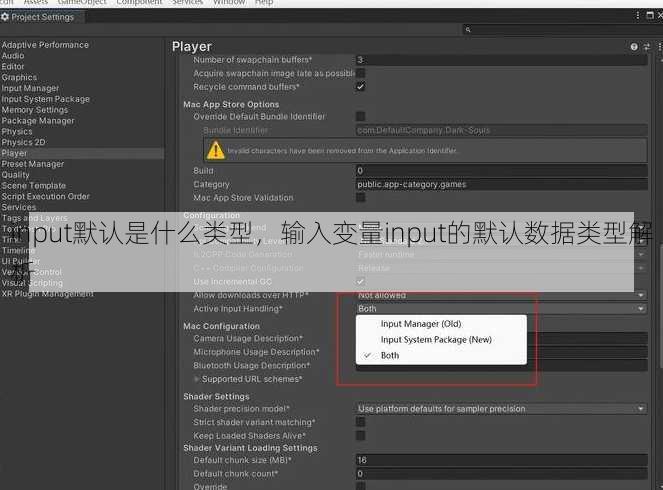The image size is (663, 490).
Task: Open Graphics settings category
Action: pos(19,77)
